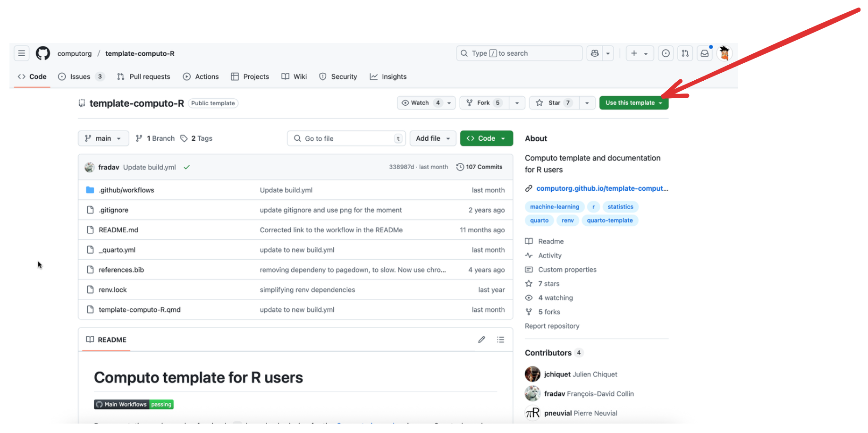Image resolution: width=868 pixels, height=433 pixels.
Task: Switch to the Issues tab
Action: pyautogui.click(x=81, y=76)
